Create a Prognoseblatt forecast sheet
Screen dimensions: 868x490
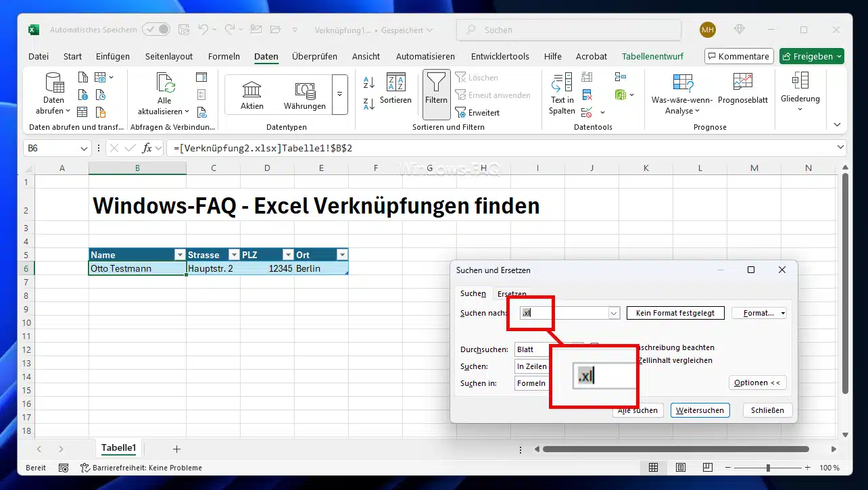(743, 89)
